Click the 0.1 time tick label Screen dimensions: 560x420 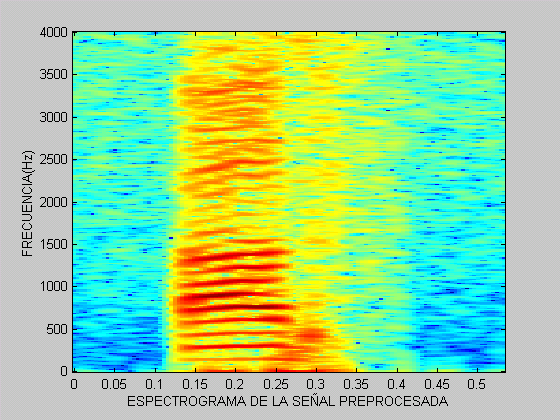click(154, 385)
